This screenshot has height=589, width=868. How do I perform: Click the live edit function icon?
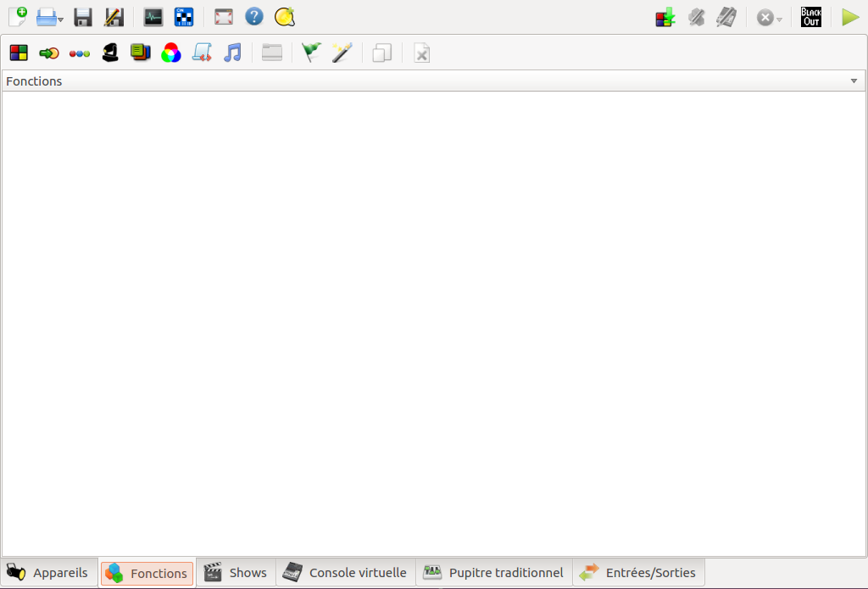697,17
